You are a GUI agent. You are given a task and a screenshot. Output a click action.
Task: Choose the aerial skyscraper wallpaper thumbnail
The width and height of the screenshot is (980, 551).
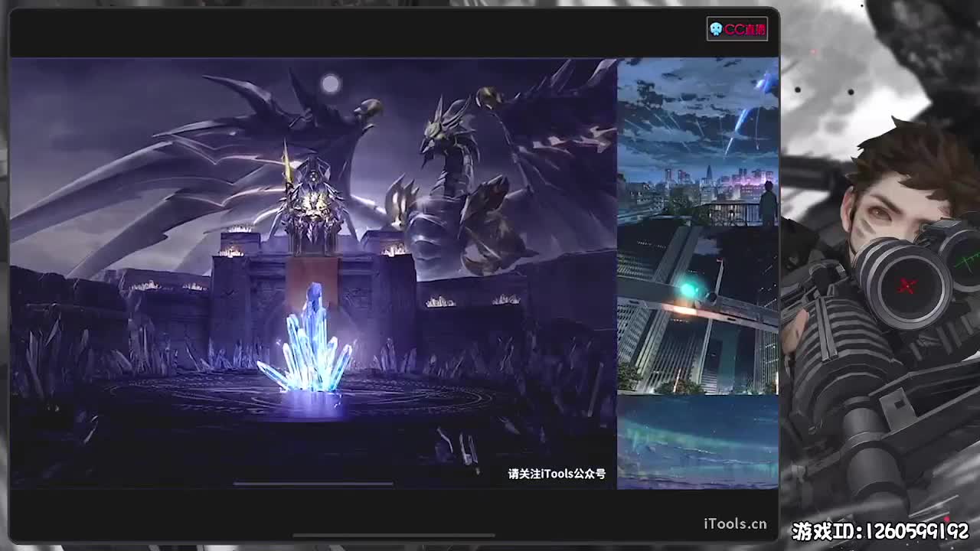(698, 311)
